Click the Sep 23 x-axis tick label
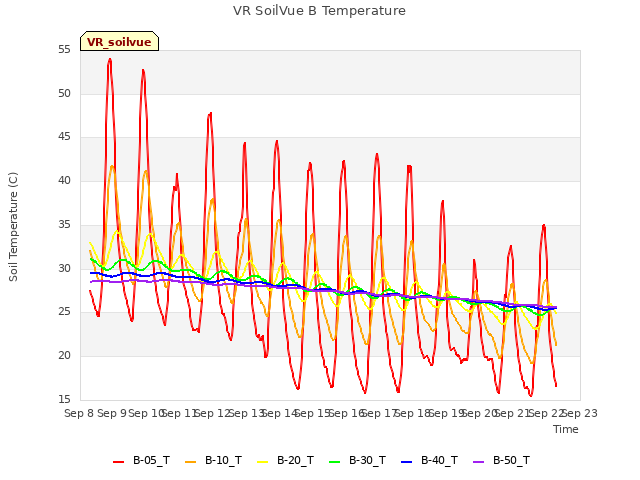640x480 pixels. (x=580, y=413)
